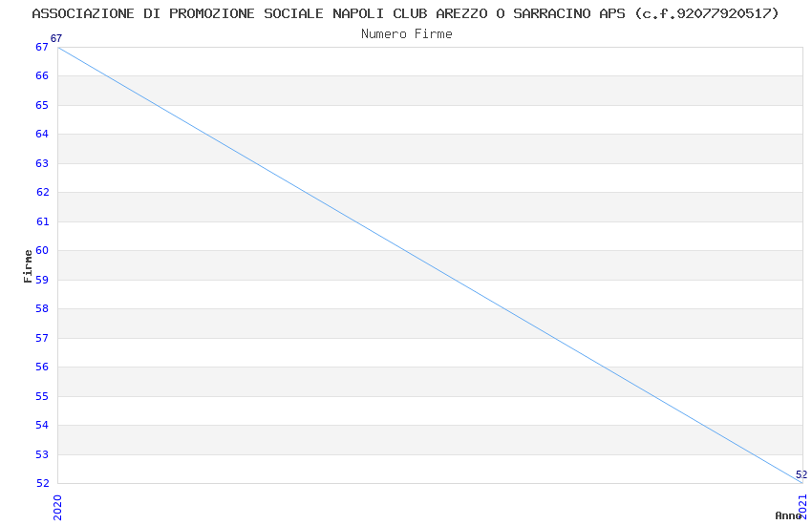Click the y-axis tick label 64
812x525 pixels.
coord(42,135)
